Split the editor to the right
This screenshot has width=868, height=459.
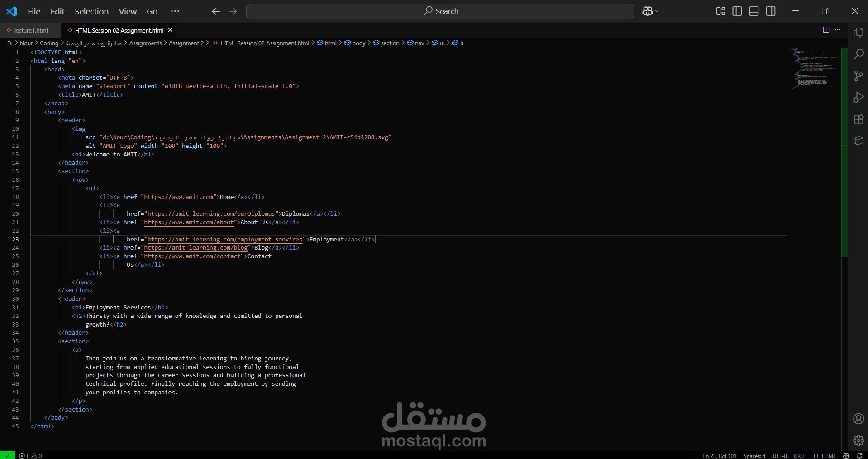(x=826, y=30)
